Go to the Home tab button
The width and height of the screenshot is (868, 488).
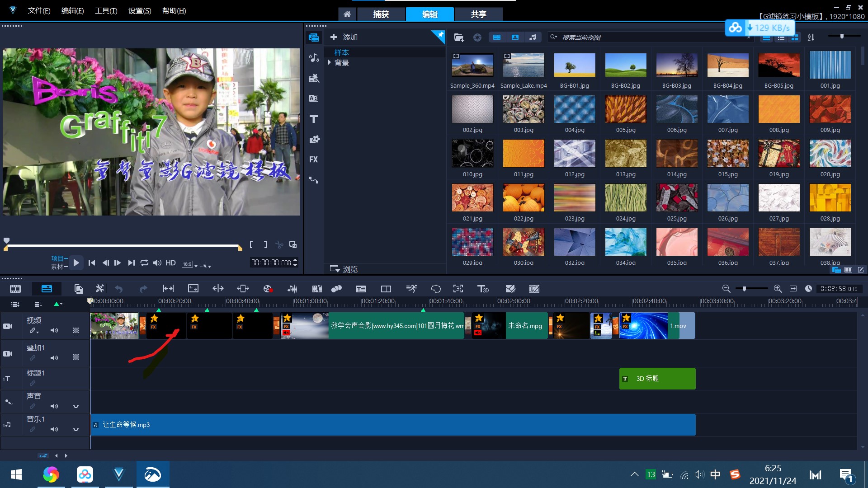347,14
